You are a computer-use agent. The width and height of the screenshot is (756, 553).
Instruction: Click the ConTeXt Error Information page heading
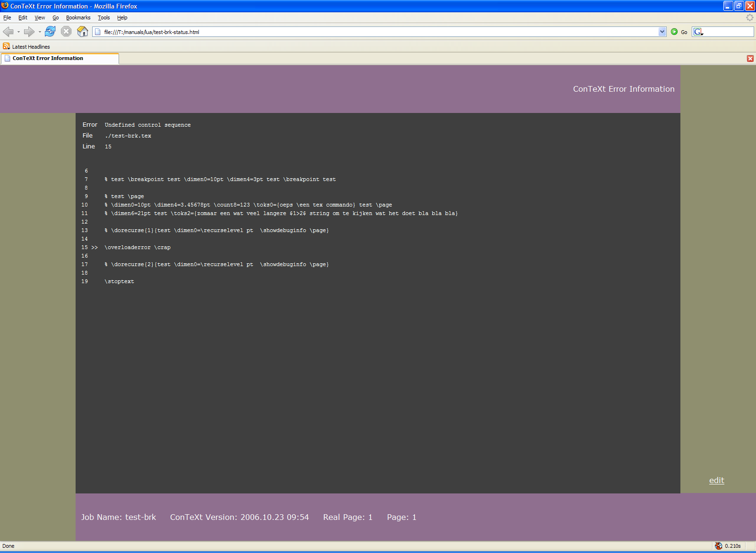pos(624,89)
